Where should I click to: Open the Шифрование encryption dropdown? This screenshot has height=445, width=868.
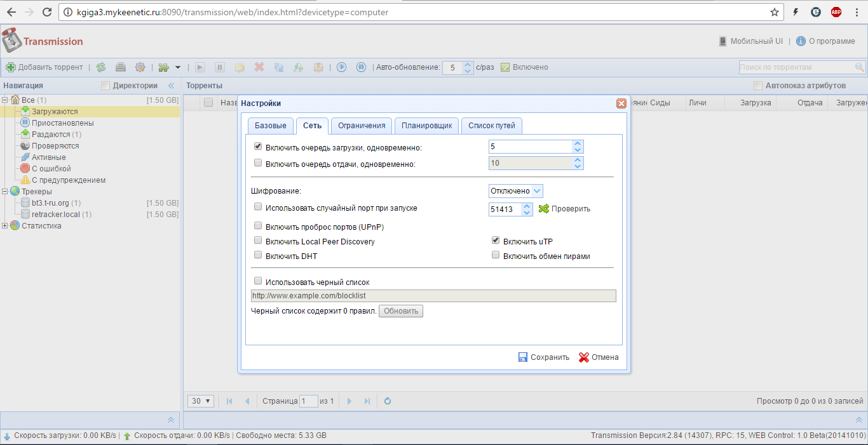click(x=515, y=191)
